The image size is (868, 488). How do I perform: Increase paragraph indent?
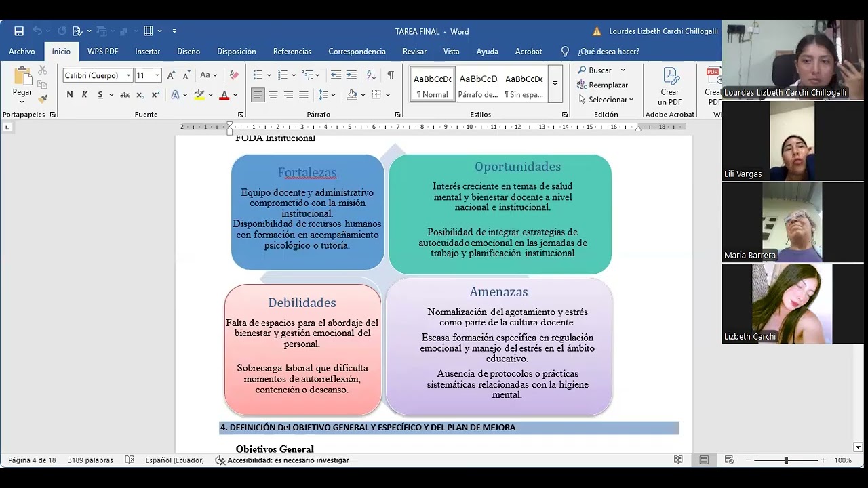click(351, 75)
